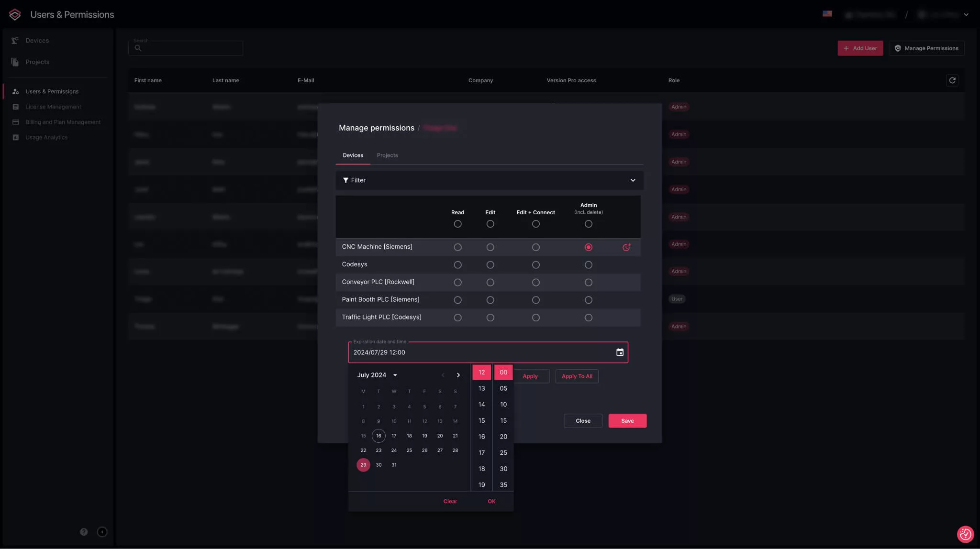This screenshot has width=980, height=549.
Task: Click the expiration clock icon on CNC Machine row
Action: (626, 247)
